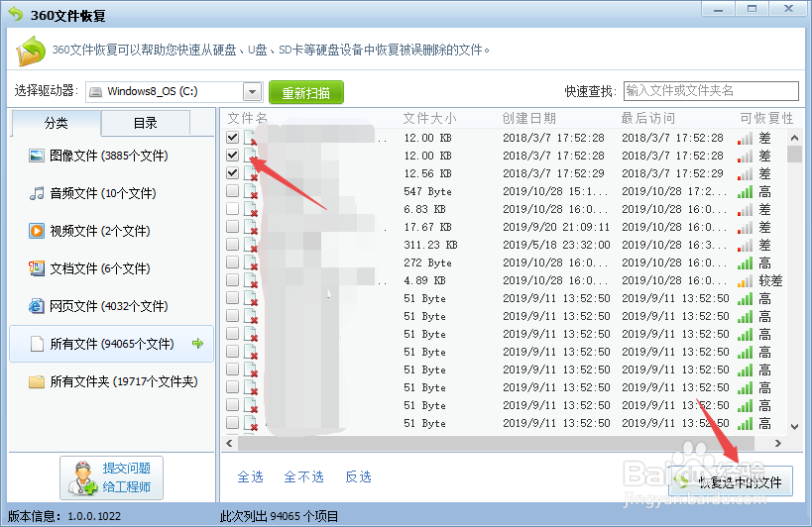
Task: Click the 反选 invert selection link
Action: [358, 476]
